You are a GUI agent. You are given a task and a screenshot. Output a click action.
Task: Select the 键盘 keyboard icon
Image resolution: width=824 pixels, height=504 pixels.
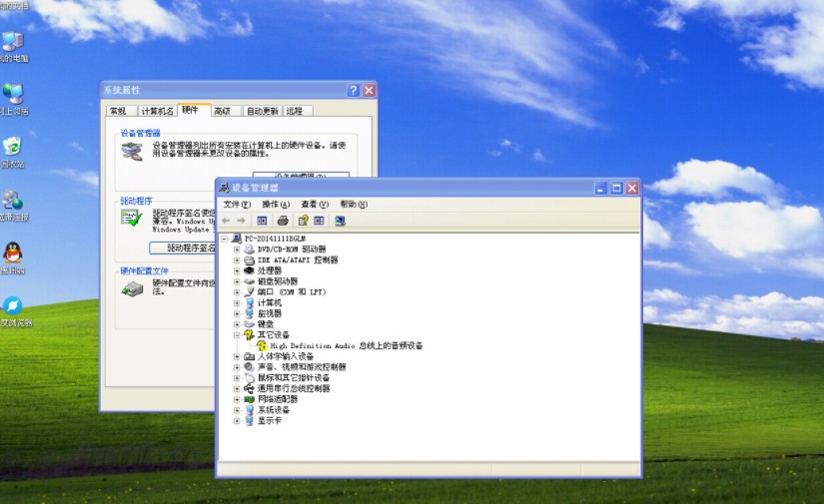[249, 324]
